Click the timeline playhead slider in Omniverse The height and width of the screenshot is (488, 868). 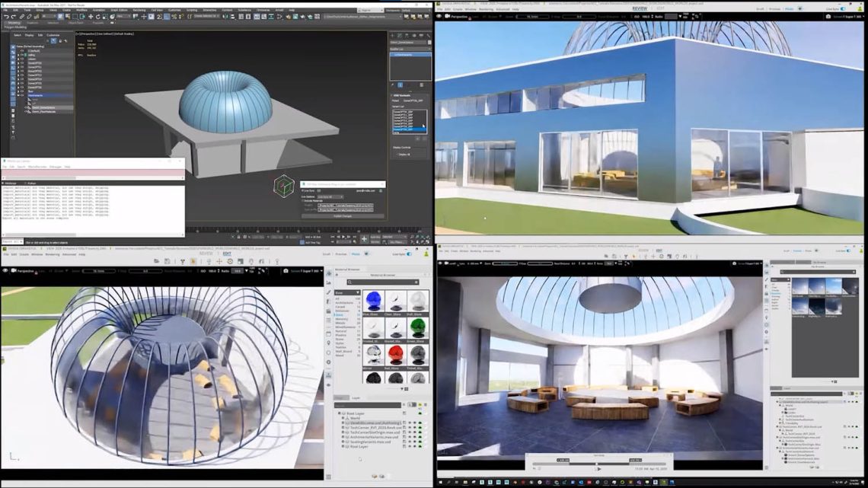[596, 464]
